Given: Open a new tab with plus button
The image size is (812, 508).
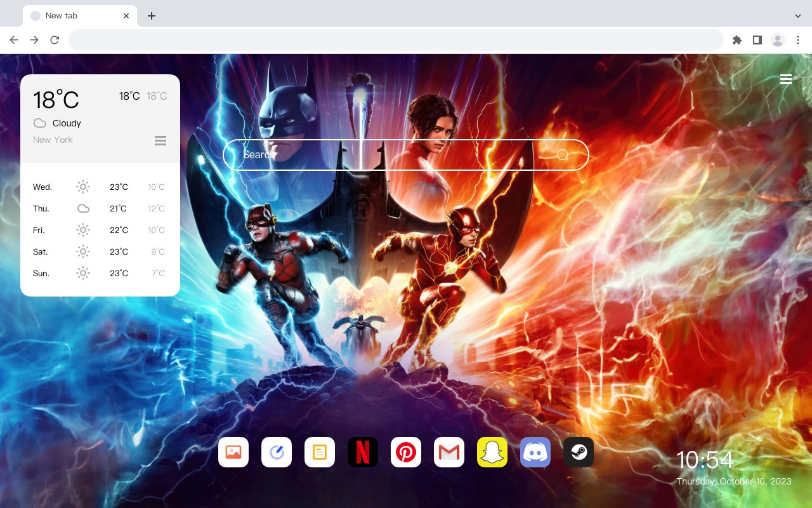Looking at the screenshot, I should [x=151, y=15].
